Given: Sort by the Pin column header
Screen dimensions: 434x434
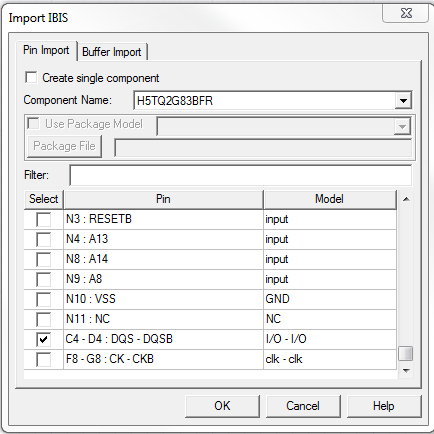Looking at the screenshot, I should tap(163, 199).
